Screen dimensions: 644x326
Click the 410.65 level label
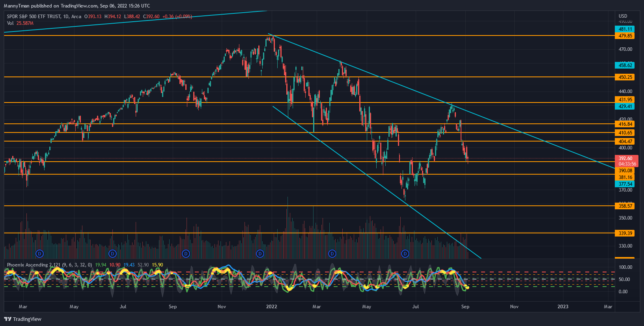tap(625, 133)
